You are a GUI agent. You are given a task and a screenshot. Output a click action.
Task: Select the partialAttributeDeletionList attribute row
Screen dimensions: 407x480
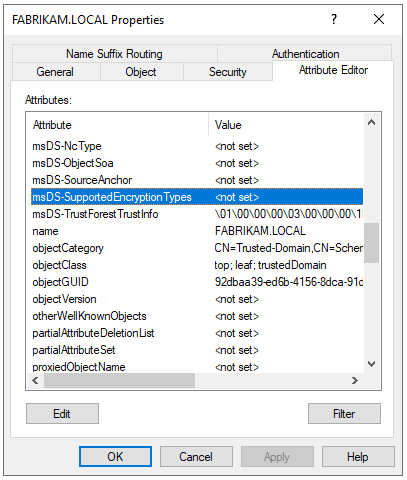point(197,333)
